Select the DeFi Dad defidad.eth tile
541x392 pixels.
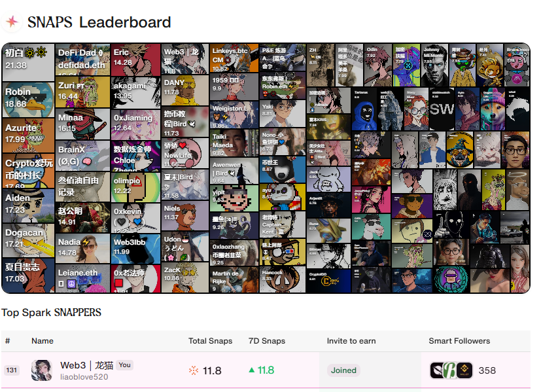[83, 60]
